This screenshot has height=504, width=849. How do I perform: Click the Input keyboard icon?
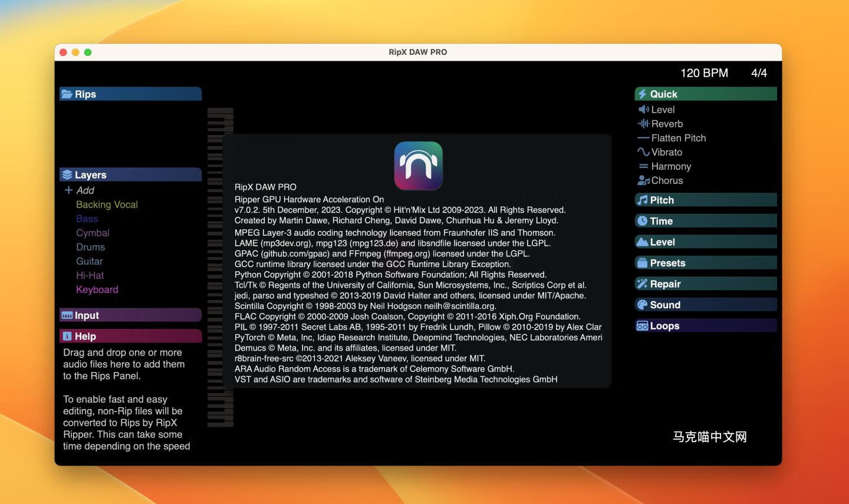(x=67, y=315)
